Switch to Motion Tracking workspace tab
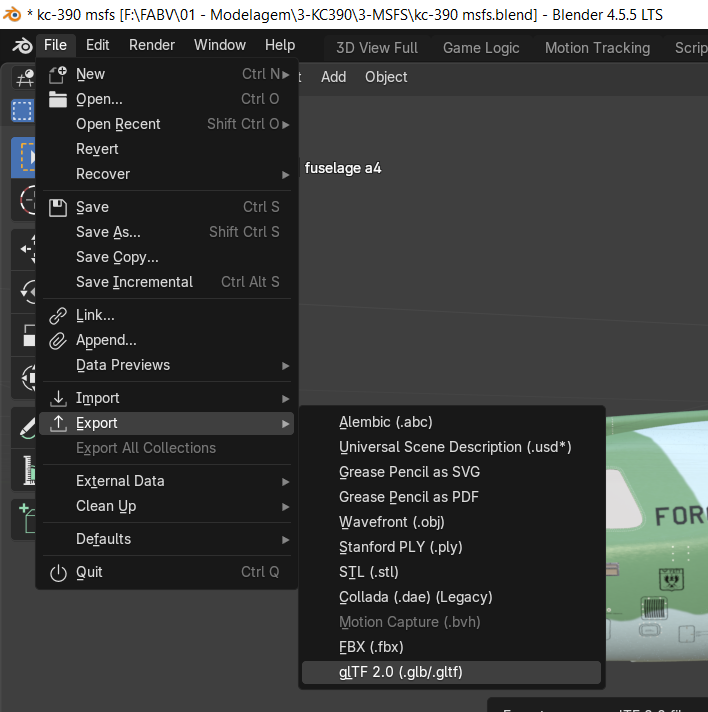708x712 pixels. (x=597, y=48)
